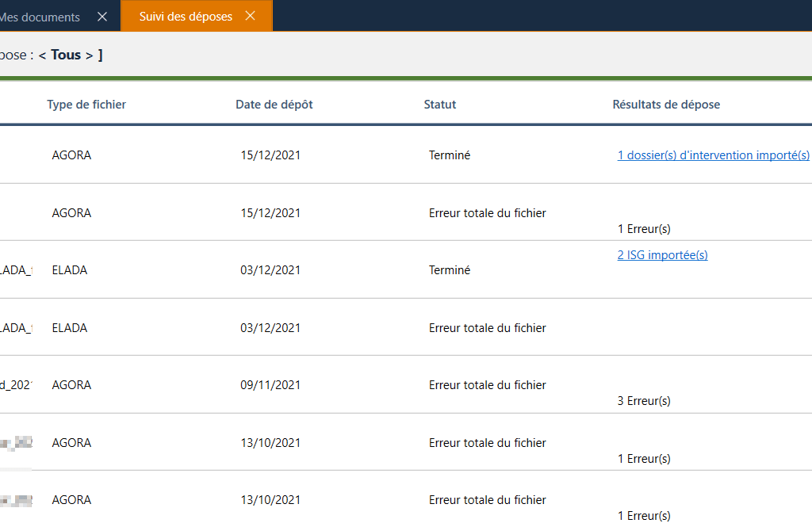Screen dimensions: 812x527
Task: Switch to the Mes documents tab
Action: point(40,17)
